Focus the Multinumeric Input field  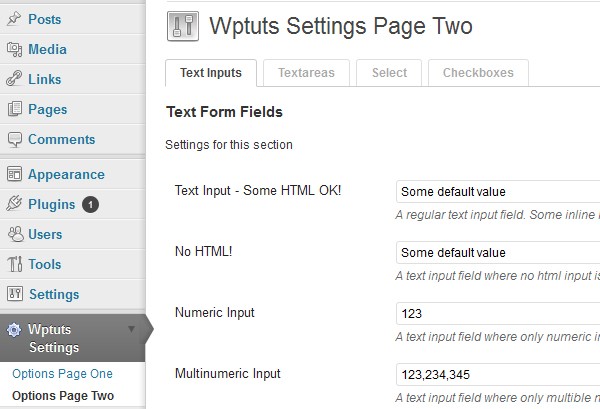tap(498, 375)
